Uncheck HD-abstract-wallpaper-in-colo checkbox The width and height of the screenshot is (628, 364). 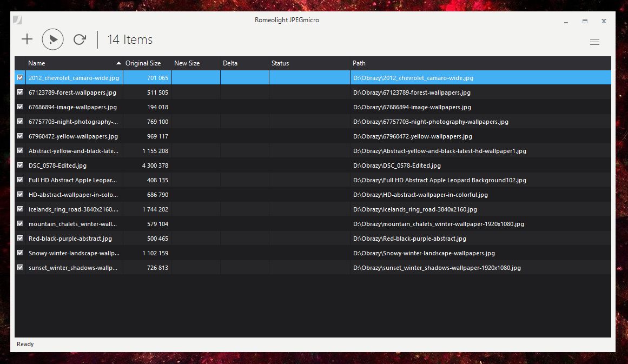pyautogui.click(x=20, y=195)
